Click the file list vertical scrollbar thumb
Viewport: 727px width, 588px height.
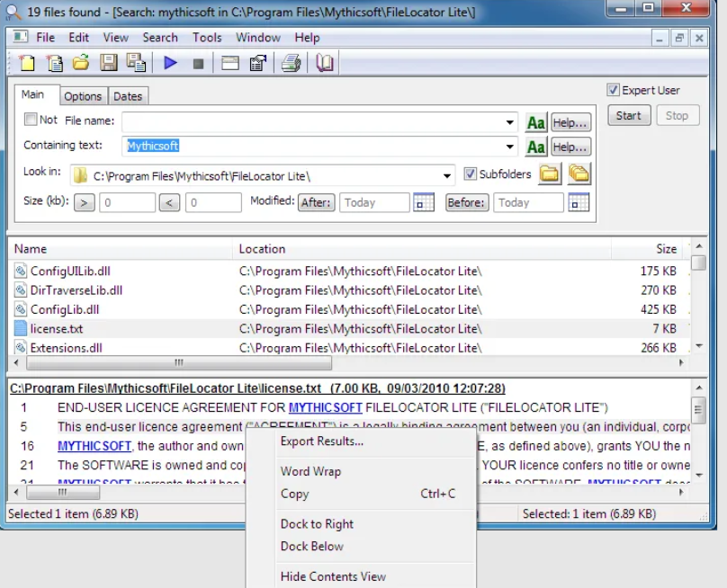699,263
